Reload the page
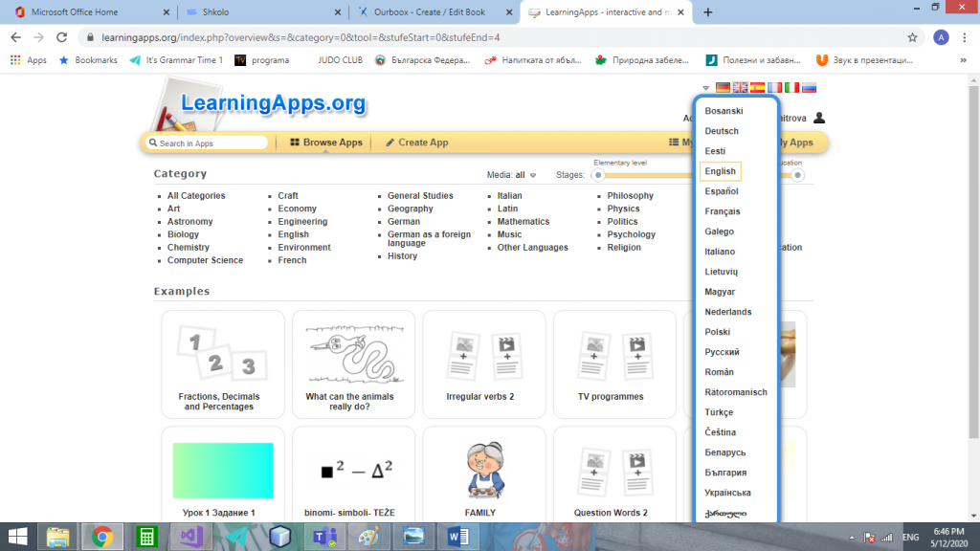Viewport: 980px width, 551px height. 61,37
